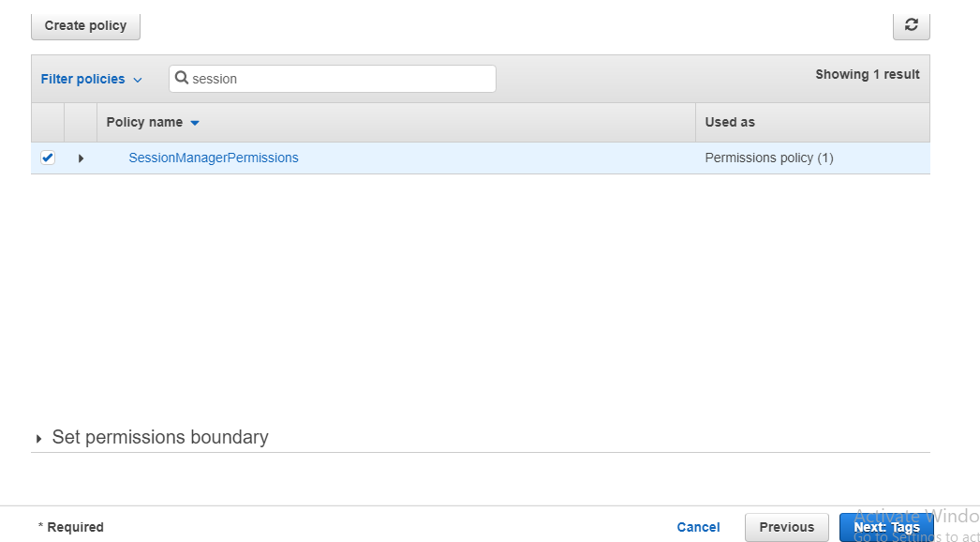Cancel the role creation
The image size is (980, 542).
(698, 527)
